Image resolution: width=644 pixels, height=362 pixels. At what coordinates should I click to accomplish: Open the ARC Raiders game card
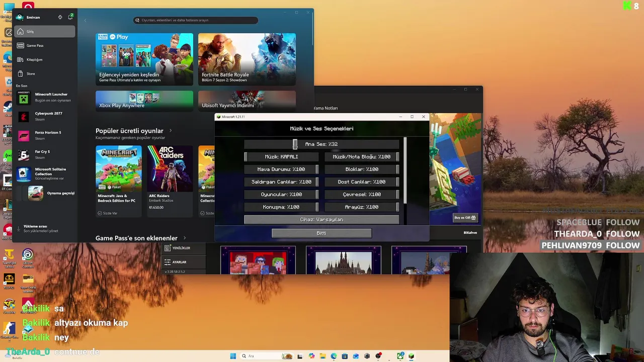pos(170,181)
